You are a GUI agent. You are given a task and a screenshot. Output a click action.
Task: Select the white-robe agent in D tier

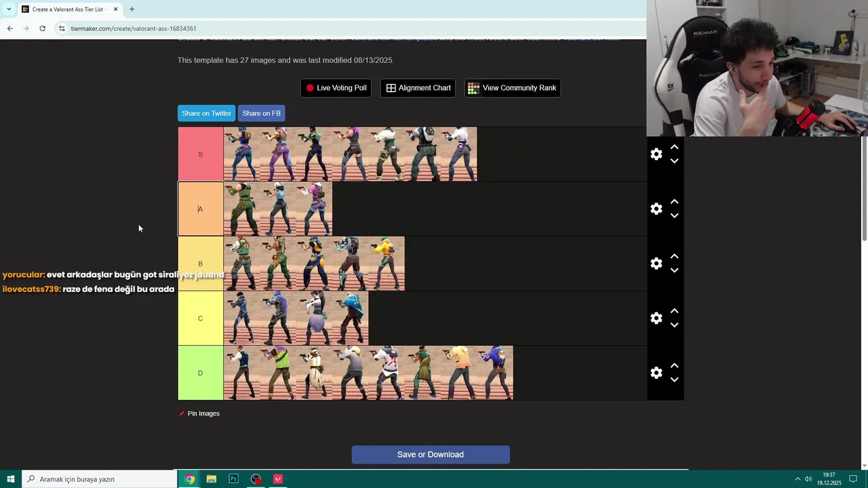(x=314, y=373)
